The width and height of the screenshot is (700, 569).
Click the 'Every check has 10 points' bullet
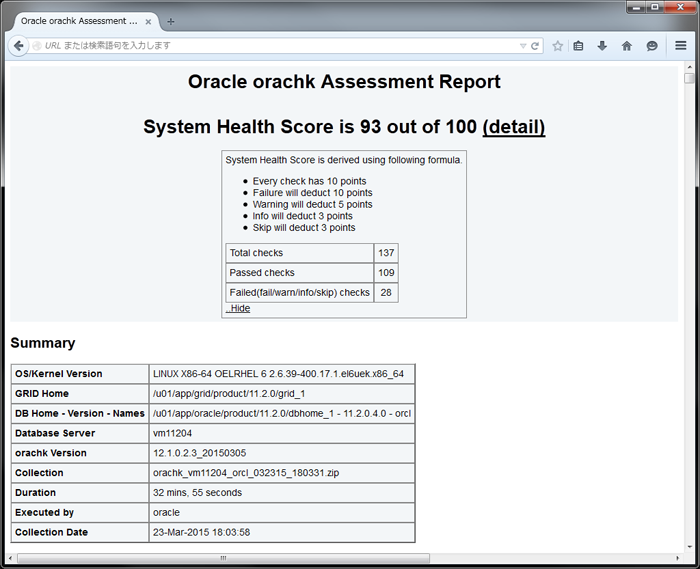309,181
